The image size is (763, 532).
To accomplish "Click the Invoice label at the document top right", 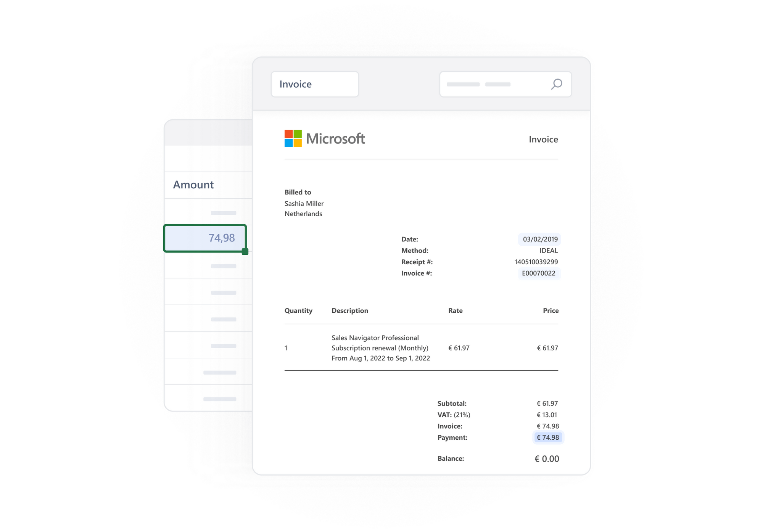I will (x=543, y=139).
